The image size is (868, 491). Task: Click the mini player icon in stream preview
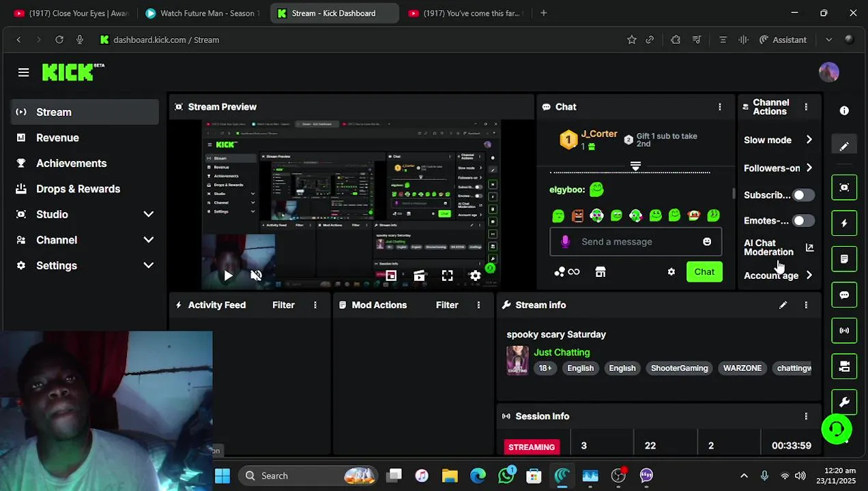point(391,276)
